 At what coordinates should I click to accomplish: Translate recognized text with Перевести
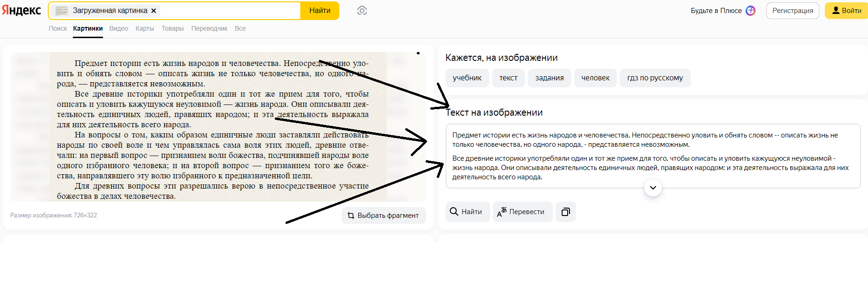[x=522, y=212]
